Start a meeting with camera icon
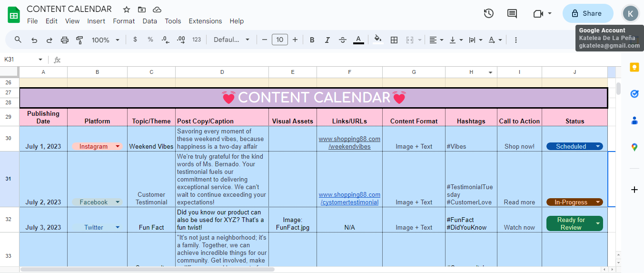This screenshot has height=273, width=644. pyautogui.click(x=538, y=13)
